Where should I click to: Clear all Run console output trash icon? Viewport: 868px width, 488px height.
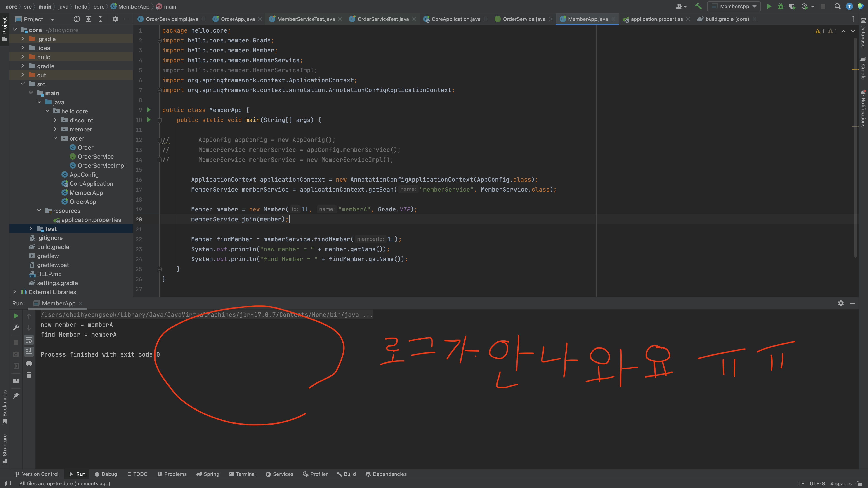[x=29, y=375]
